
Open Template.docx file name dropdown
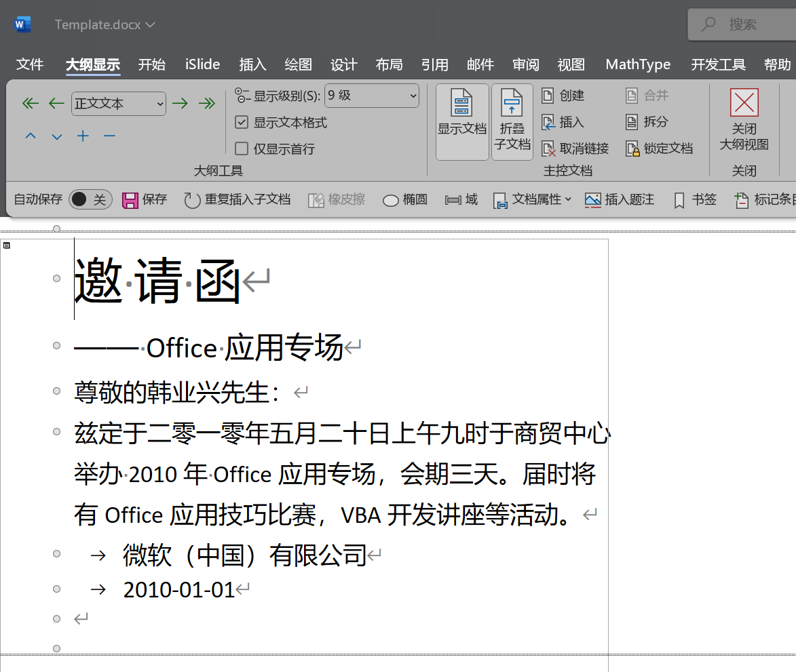coord(105,24)
